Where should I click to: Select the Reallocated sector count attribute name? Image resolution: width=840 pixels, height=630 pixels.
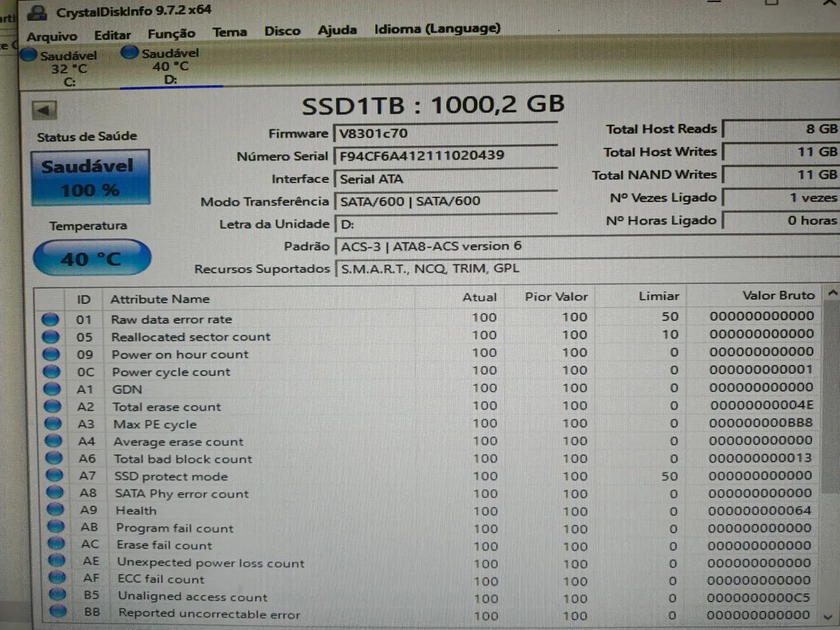pyautogui.click(x=190, y=337)
